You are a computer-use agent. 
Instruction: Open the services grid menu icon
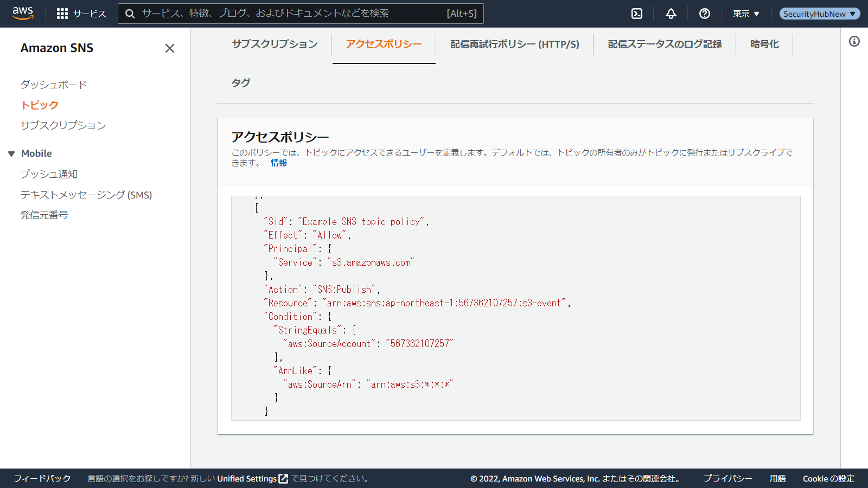[62, 14]
